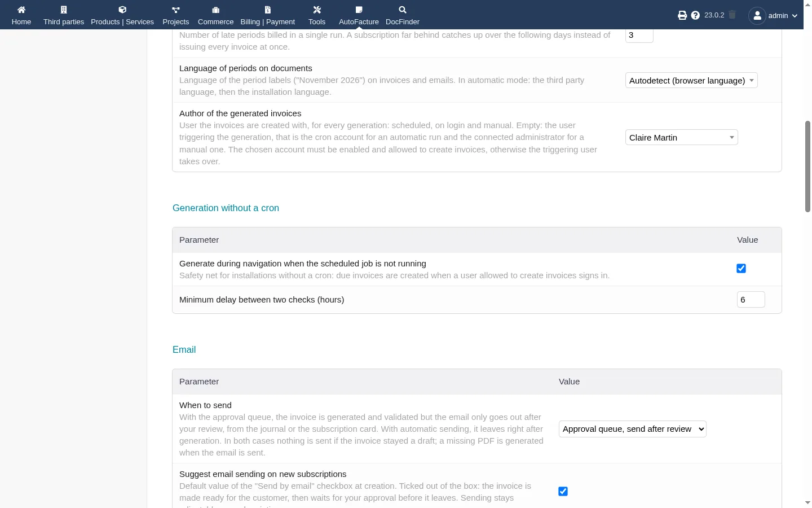Open the help question mark icon
The height and width of the screenshot is (508, 812).
tap(695, 15)
